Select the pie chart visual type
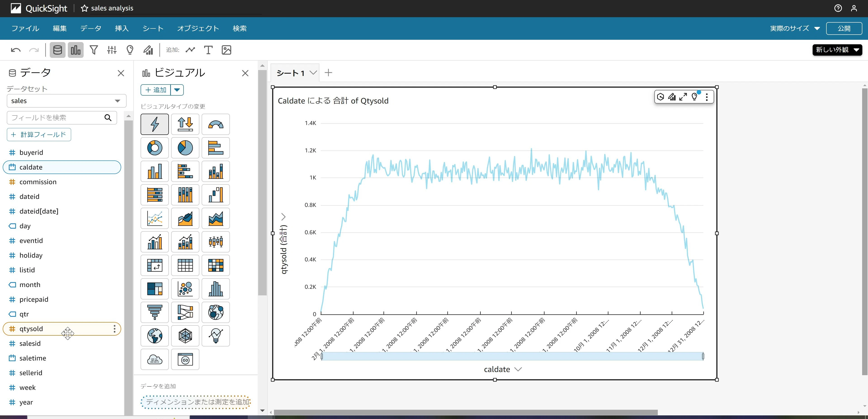 [x=185, y=148]
